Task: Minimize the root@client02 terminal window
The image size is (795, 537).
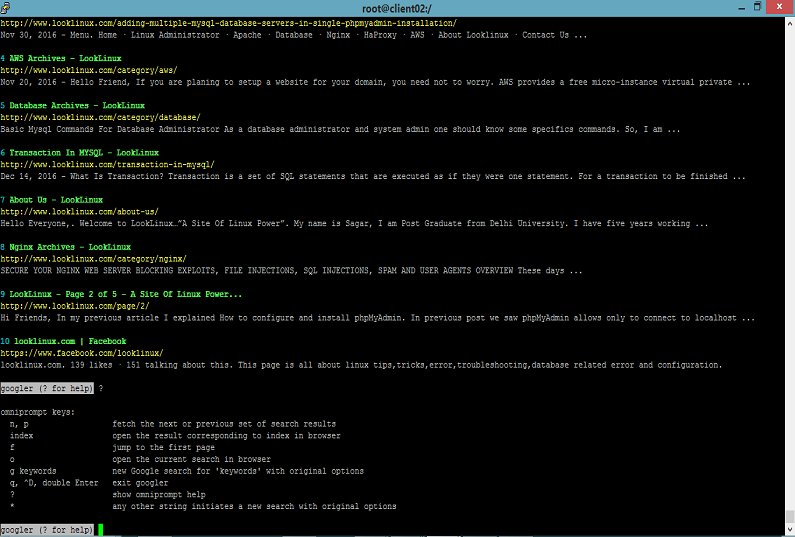Action: point(742,8)
